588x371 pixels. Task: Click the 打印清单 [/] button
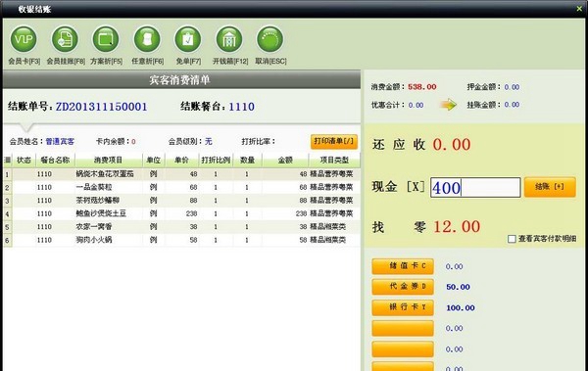[x=334, y=142]
